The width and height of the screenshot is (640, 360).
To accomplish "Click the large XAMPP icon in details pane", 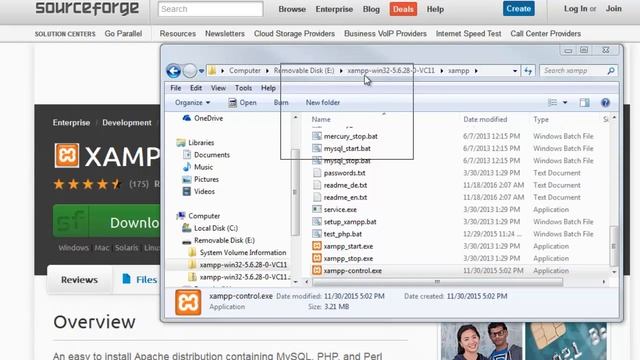I will (188, 302).
